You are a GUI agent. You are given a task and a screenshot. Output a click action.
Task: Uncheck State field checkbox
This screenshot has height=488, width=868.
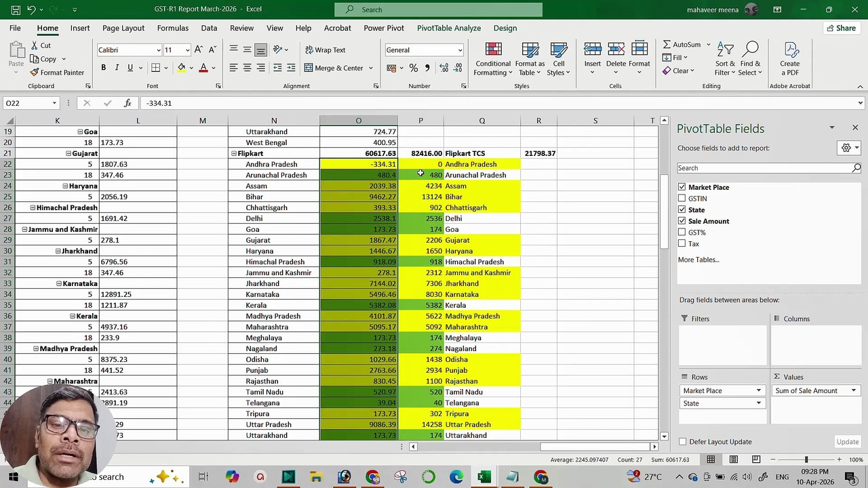pyautogui.click(x=682, y=209)
